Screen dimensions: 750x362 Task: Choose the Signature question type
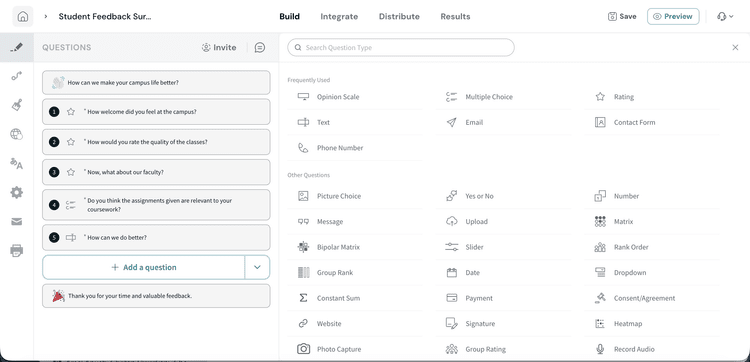click(x=504, y=324)
